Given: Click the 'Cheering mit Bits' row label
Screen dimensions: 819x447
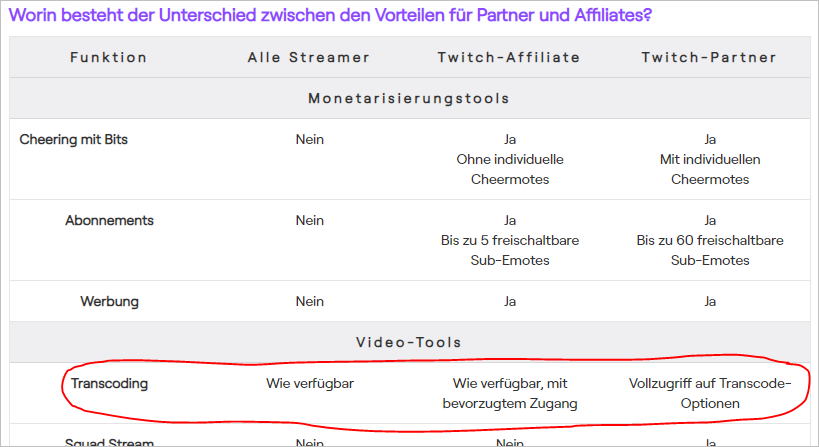Looking at the screenshot, I should [x=74, y=139].
